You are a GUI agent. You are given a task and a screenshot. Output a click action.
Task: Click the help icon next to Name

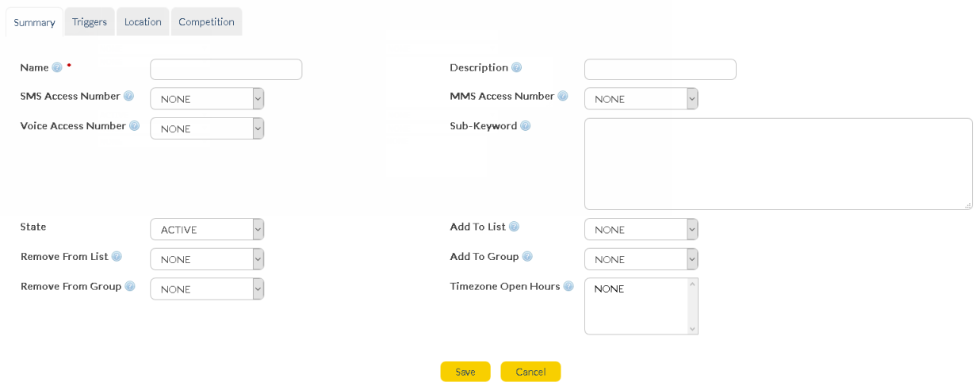[57, 67]
